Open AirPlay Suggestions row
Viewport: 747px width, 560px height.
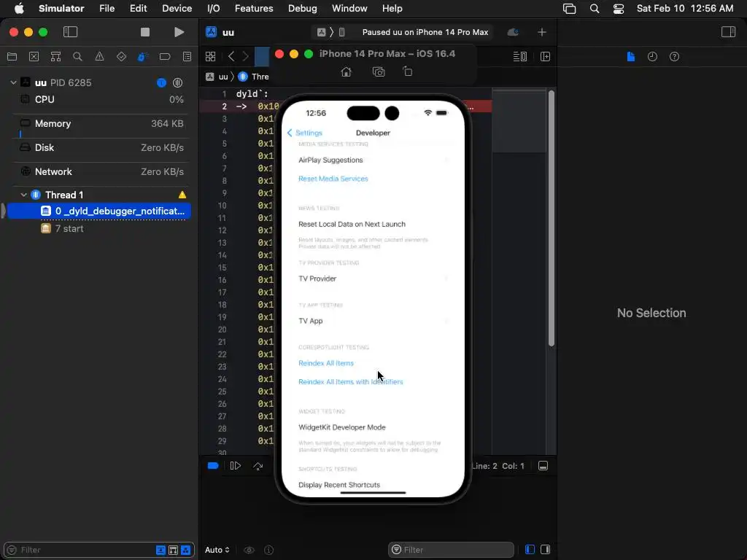[x=373, y=160]
